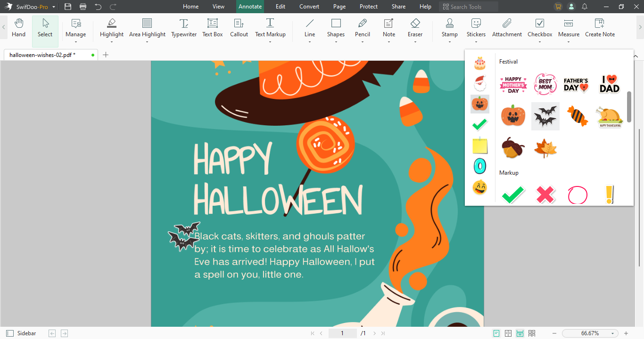Select the Line drawing tool
The height and width of the screenshot is (339, 644).
(x=310, y=28)
